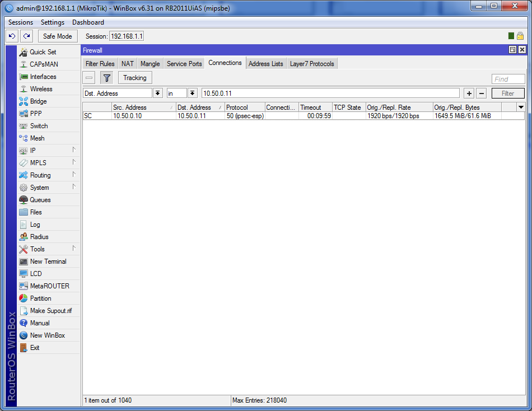Screen dimensions: 532x411
Task: Expand the System submenu
Action: (49, 188)
